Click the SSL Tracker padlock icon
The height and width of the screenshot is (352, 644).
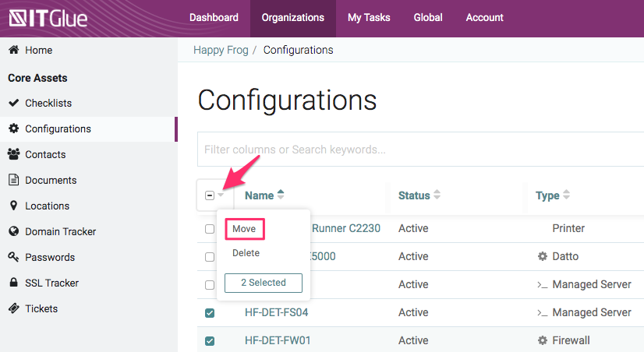14,283
